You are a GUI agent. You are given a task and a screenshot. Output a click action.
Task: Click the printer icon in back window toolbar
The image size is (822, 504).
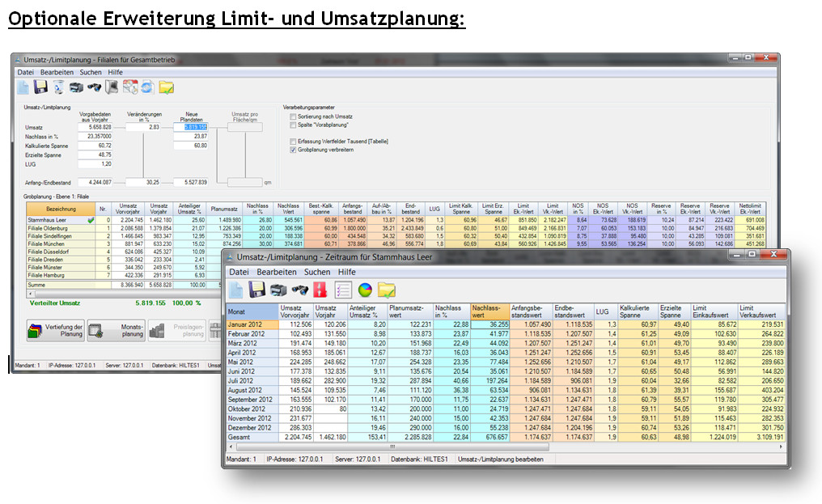coord(75,87)
